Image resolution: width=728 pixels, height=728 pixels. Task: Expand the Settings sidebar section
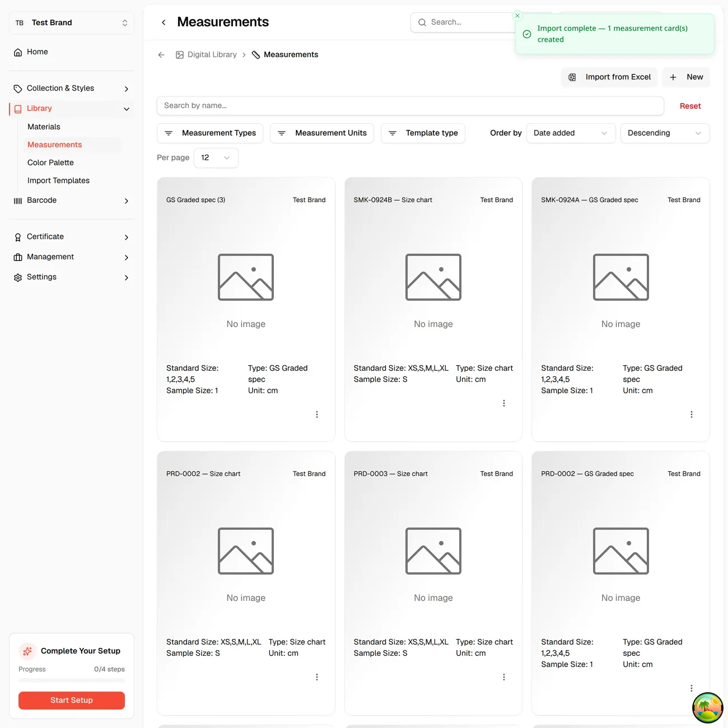[72, 277]
